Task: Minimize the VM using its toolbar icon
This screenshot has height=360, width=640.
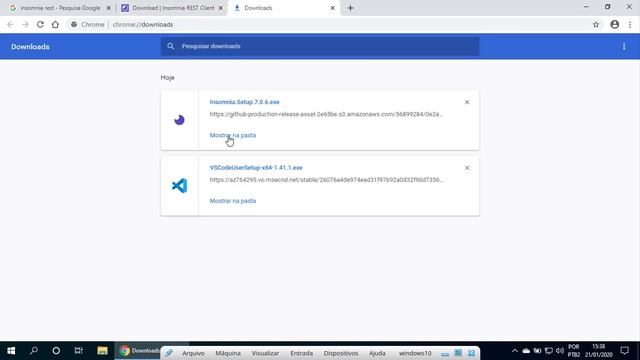Action: pos(445,353)
